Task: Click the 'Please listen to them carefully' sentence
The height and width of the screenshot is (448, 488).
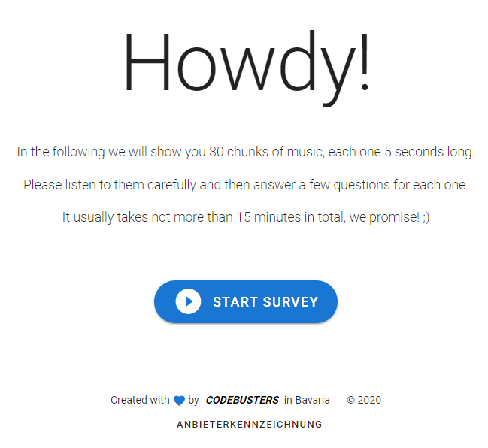Action: click(x=110, y=185)
